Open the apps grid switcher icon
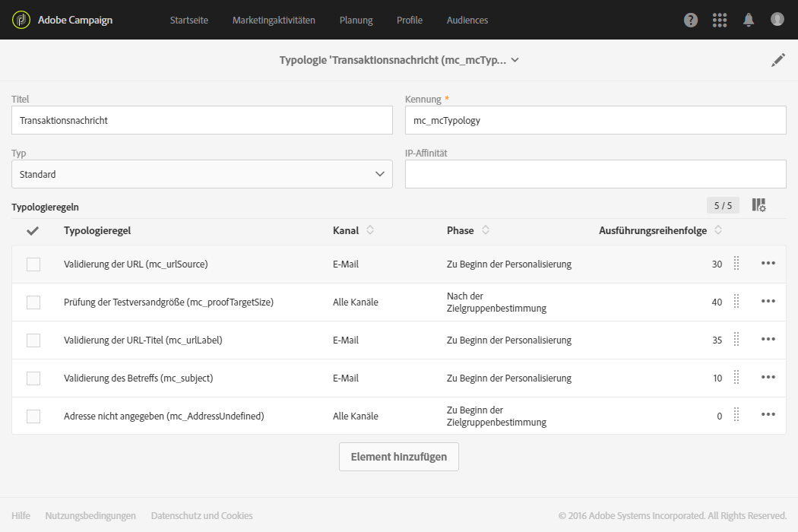Screen dimensions: 798x532 click(x=720, y=20)
